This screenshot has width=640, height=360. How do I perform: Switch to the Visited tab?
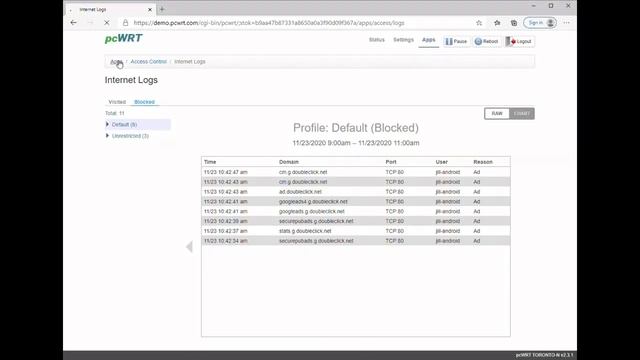point(117,102)
